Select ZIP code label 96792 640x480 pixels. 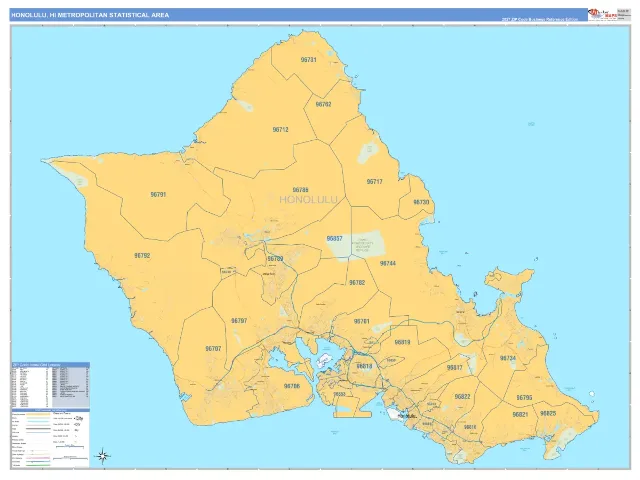tap(142, 256)
